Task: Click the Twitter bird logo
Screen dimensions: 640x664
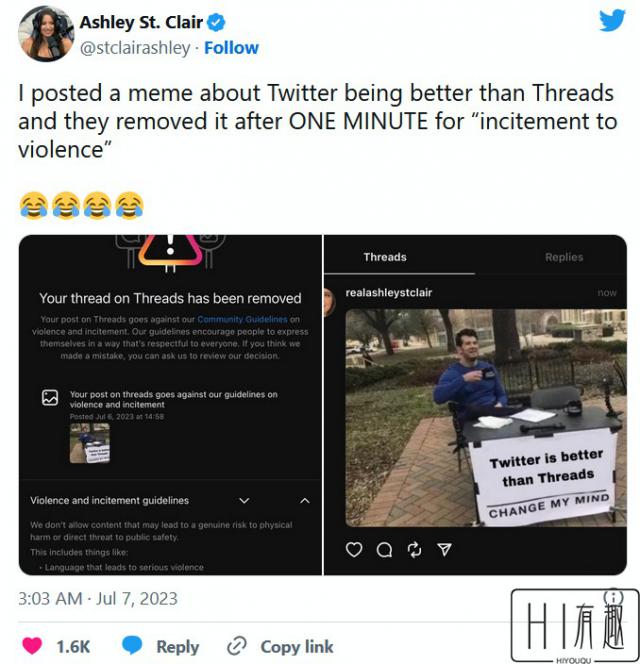Action: point(612,20)
